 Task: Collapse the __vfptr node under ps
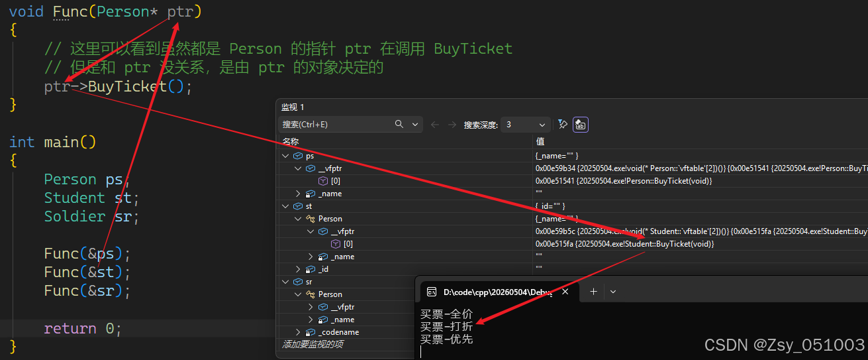pyautogui.click(x=298, y=168)
